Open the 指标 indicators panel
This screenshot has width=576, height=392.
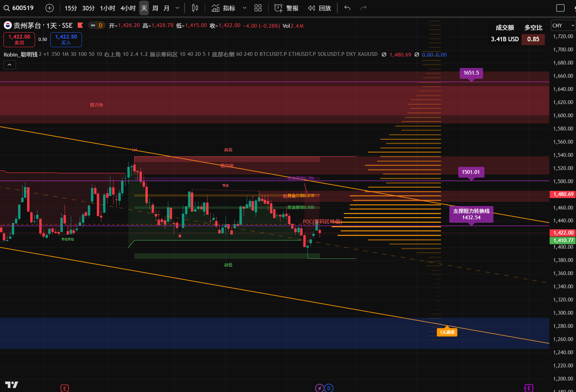point(224,8)
